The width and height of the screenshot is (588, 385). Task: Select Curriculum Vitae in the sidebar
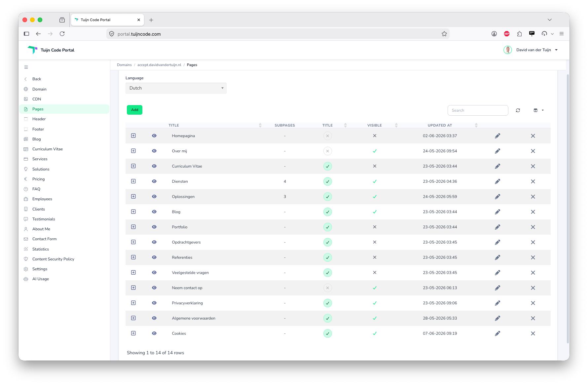click(48, 149)
